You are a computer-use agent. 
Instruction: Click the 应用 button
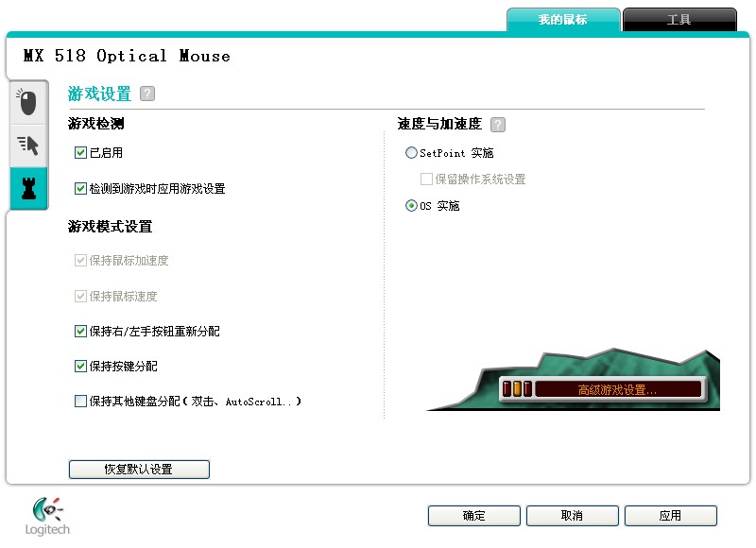click(671, 516)
